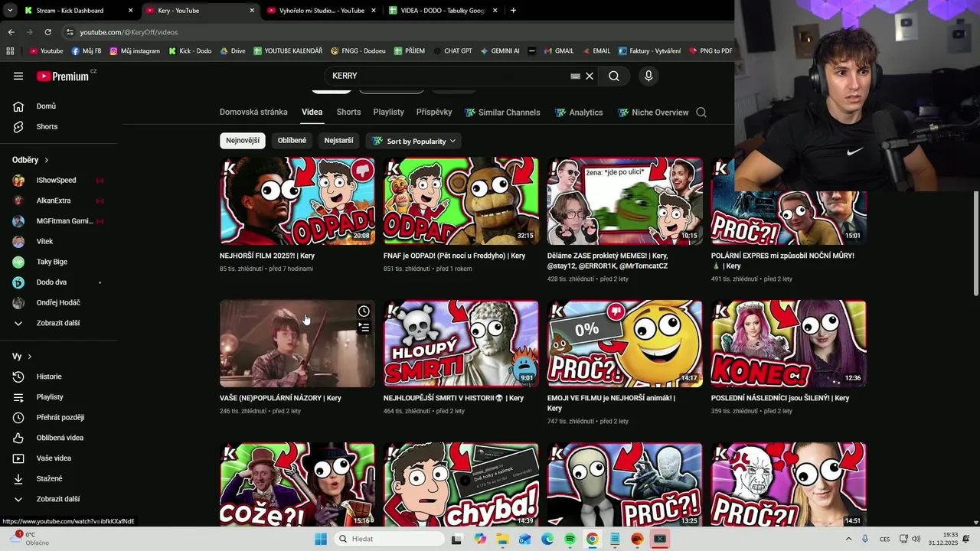
Task: Open the Similar Channels tab
Action: (x=502, y=112)
